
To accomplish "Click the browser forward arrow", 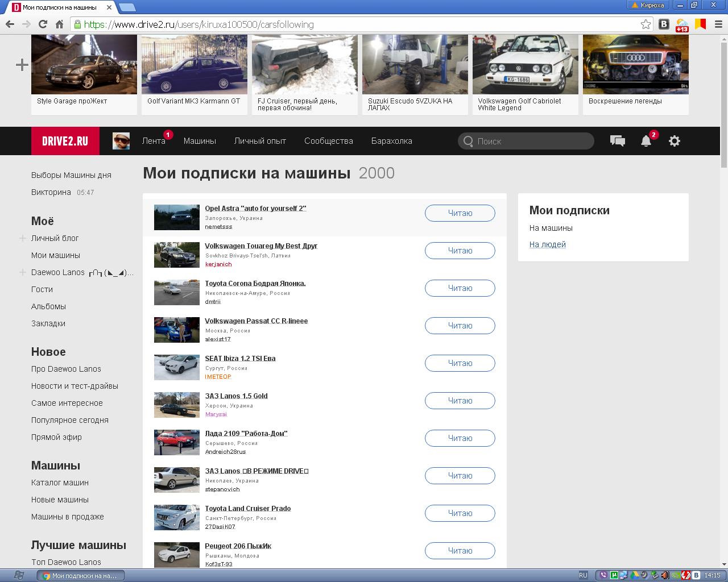I will point(26,24).
